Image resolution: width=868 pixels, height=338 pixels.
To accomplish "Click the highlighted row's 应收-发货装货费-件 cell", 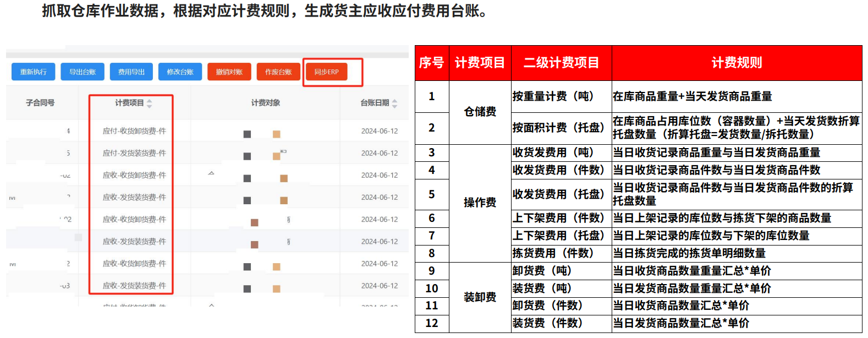I will click(x=134, y=241).
